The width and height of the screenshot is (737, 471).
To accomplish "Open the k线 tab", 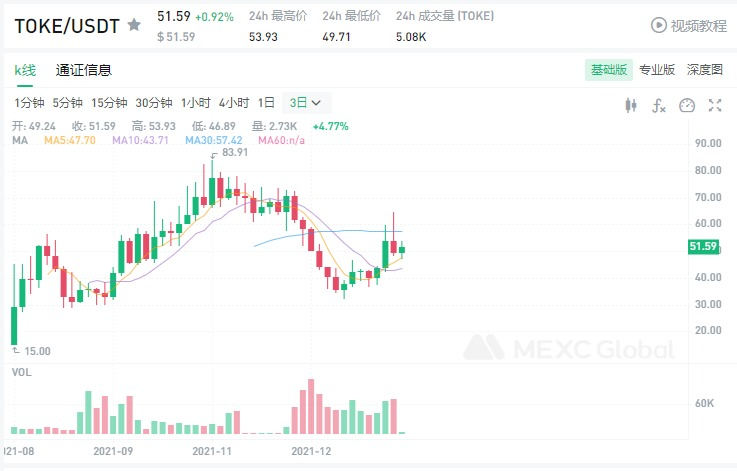I will [x=25, y=70].
